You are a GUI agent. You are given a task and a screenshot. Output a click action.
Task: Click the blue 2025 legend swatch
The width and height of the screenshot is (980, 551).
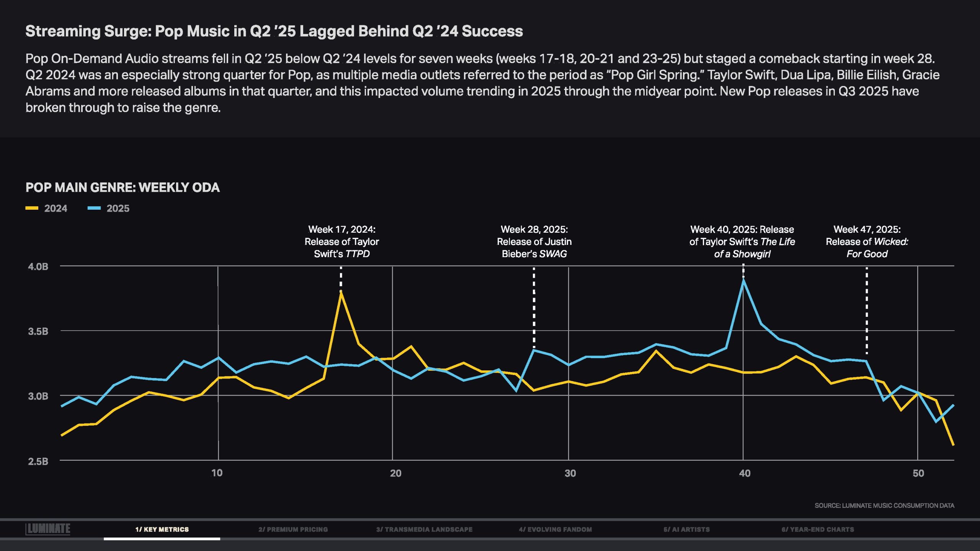tap(94, 208)
